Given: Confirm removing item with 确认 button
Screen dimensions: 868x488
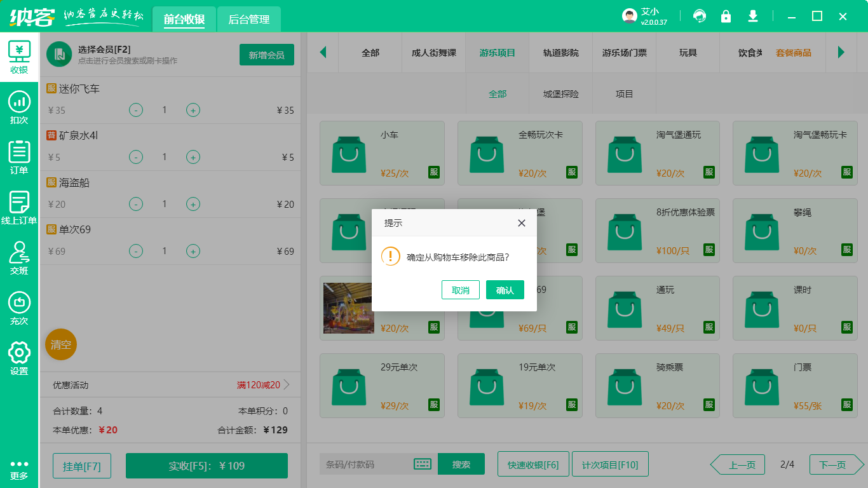Looking at the screenshot, I should point(505,289).
